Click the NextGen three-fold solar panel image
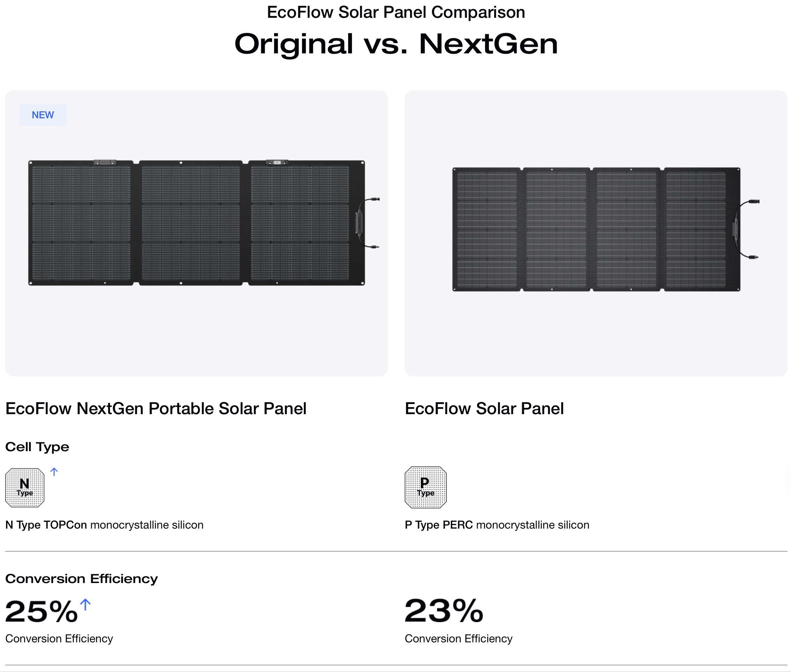791x672 pixels. click(x=196, y=223)
